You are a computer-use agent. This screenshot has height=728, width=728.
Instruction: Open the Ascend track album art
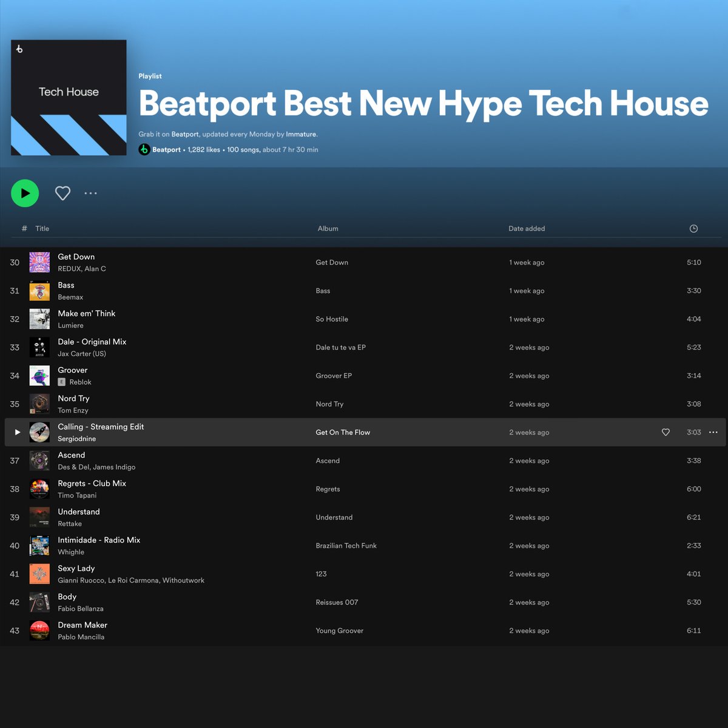coord(39,460)
